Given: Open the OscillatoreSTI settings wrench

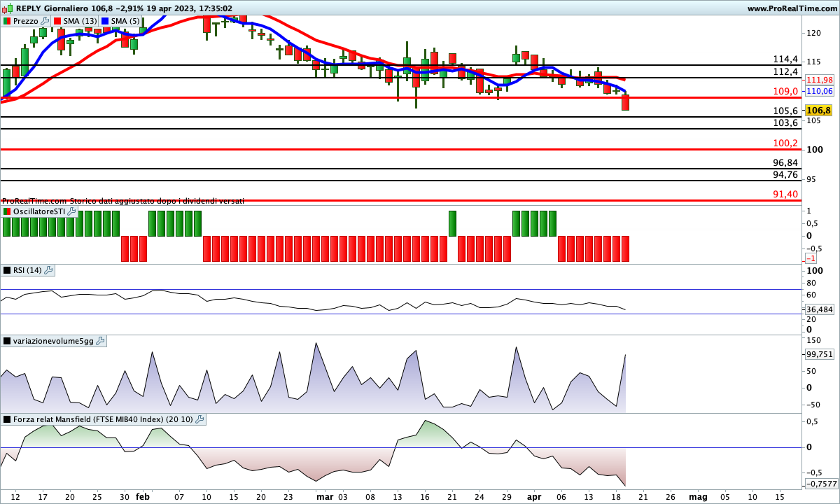Looking at the screenshot, I should coord(71,211).
